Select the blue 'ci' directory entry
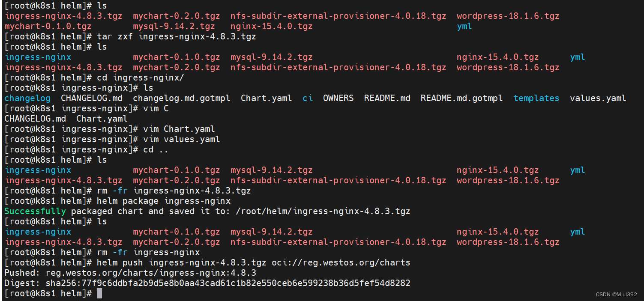This screenshot has height=301, width=644. (x=307, y=98)
